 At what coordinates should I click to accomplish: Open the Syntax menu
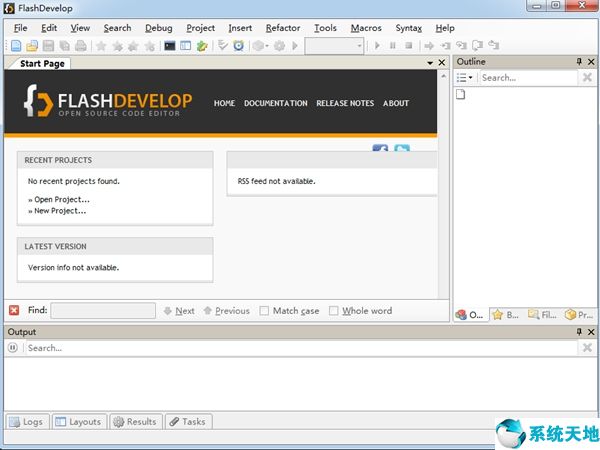408,28
